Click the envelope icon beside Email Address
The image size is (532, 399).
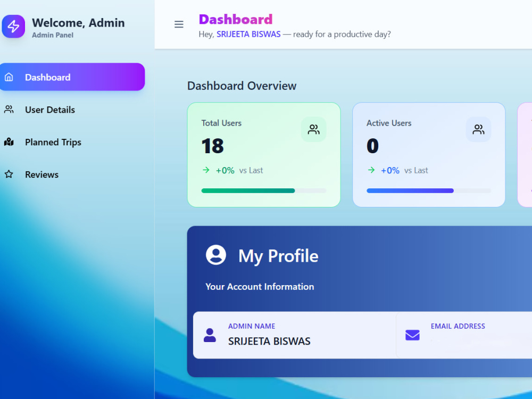click(x=413, y=335)
